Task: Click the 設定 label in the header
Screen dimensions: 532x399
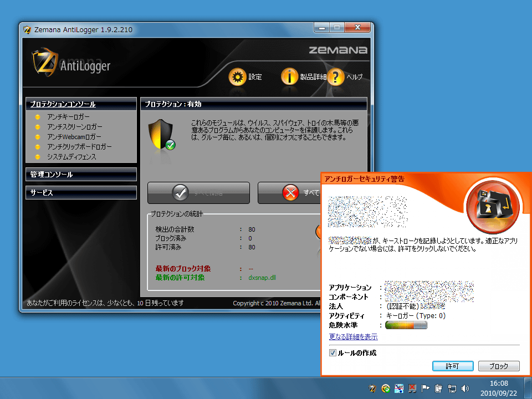Action: pos(255,77)
